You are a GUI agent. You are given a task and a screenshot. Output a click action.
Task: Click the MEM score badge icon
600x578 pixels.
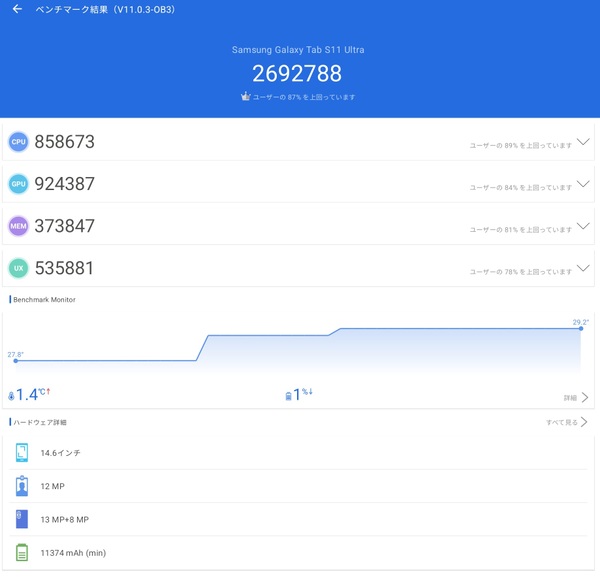point(18,226)
